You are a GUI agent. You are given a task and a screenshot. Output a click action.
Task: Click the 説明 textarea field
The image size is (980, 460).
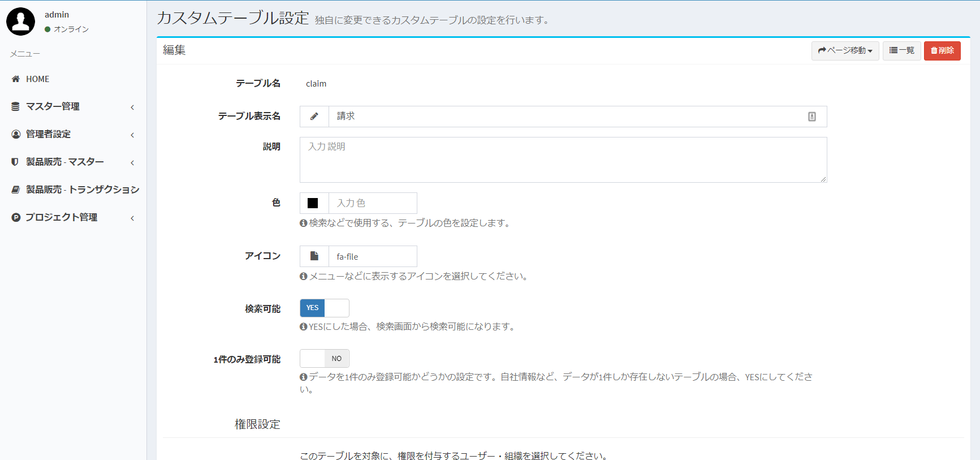point(563,160)
